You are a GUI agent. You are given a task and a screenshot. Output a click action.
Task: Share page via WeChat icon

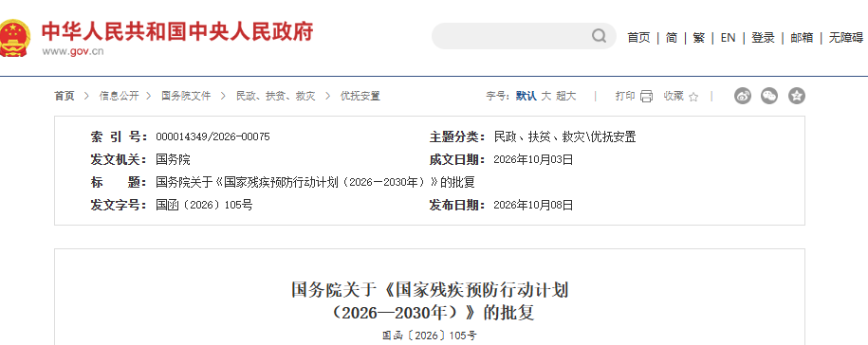(x=769, y=97)
